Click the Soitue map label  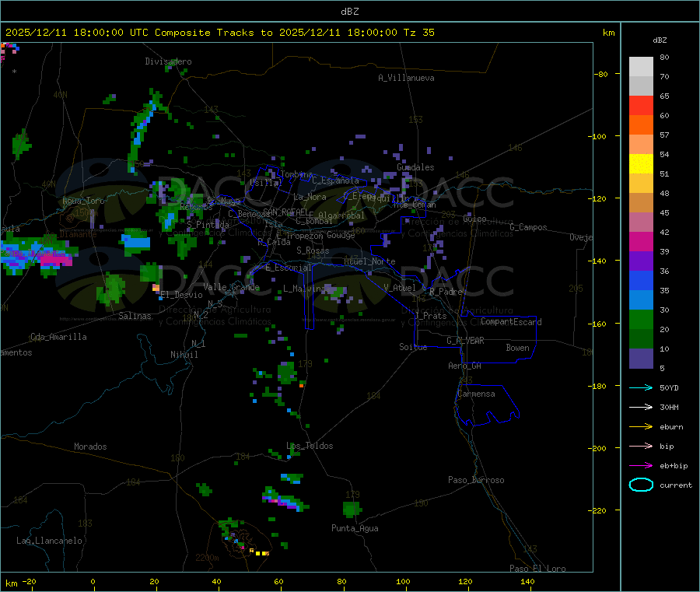413,347
